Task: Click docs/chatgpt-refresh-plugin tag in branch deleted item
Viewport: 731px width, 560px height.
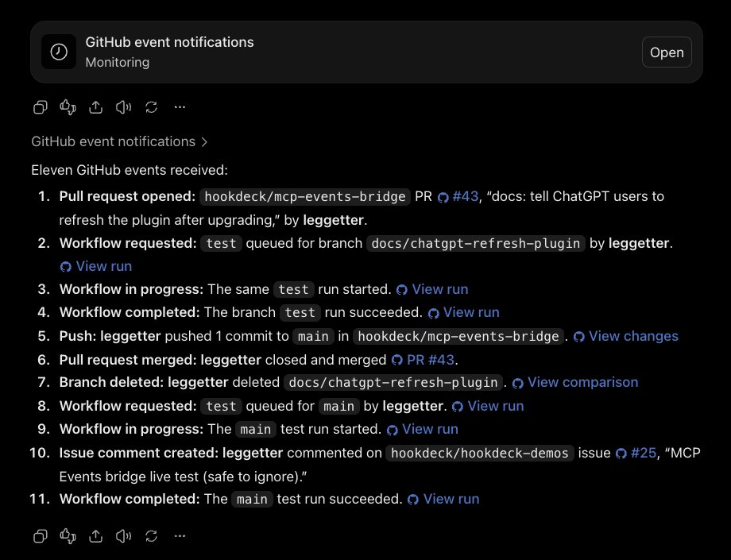Action: coord(393,383)
